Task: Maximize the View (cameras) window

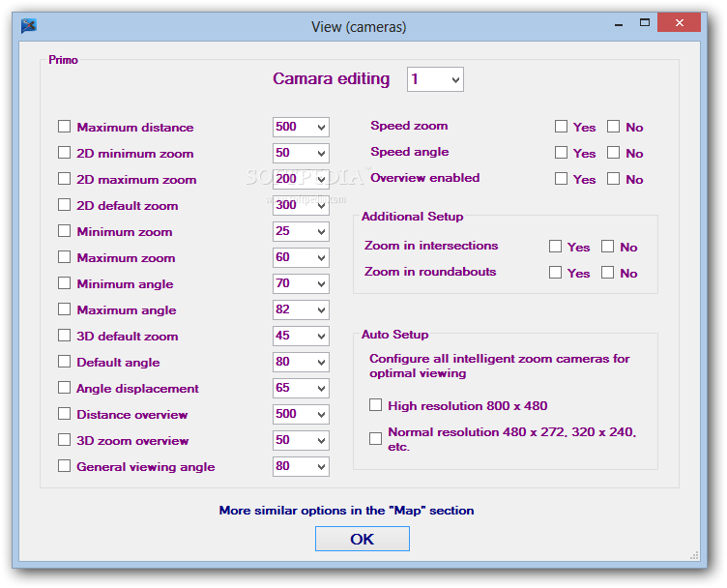Action: point(645,22)
